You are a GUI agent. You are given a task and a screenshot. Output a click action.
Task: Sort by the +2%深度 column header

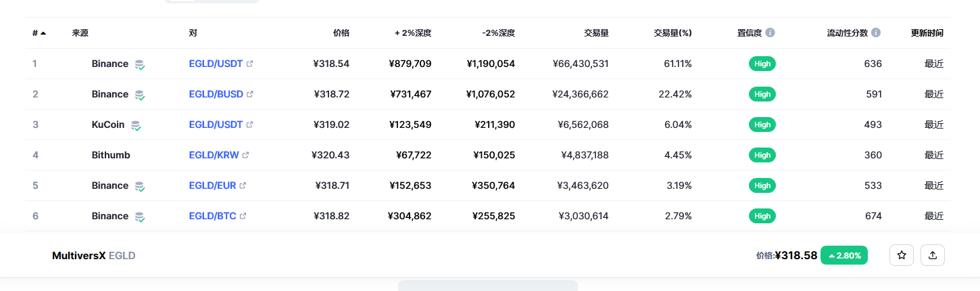pyautogui.click(x=413, y=32)
